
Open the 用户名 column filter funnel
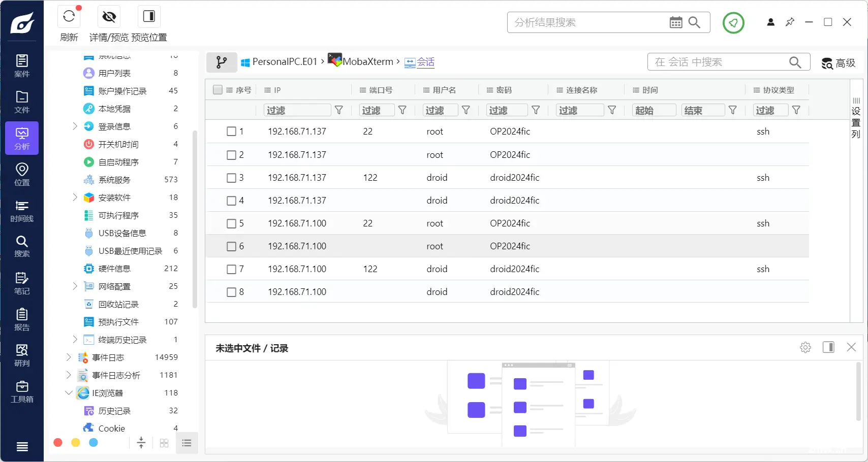466,110
